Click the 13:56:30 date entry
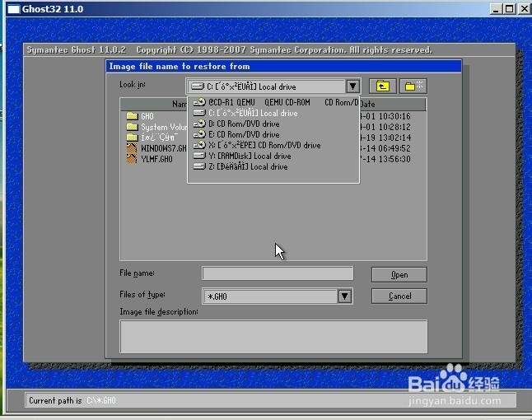Image resolution: width=532 pixels, height=420 pixels. [394, 159]
